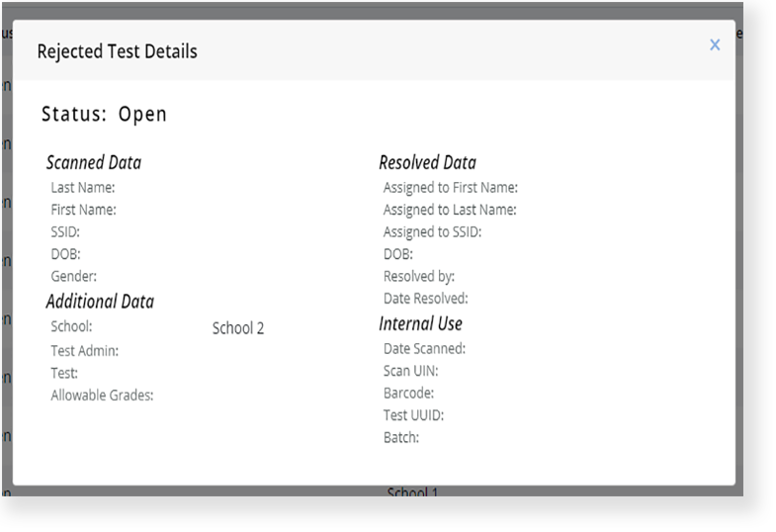
Task: Click the 'Resolved by:' label
Action: (419, 277)
